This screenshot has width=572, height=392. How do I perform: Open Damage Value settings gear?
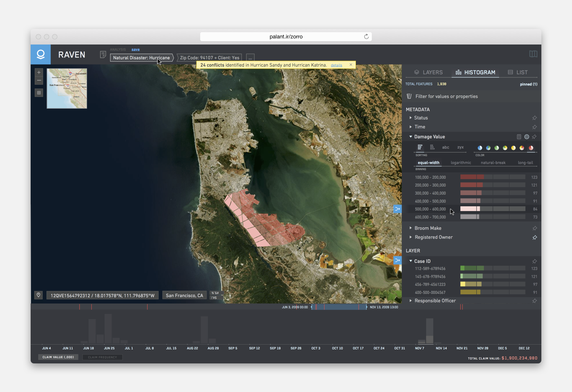(x=527, y=137)
